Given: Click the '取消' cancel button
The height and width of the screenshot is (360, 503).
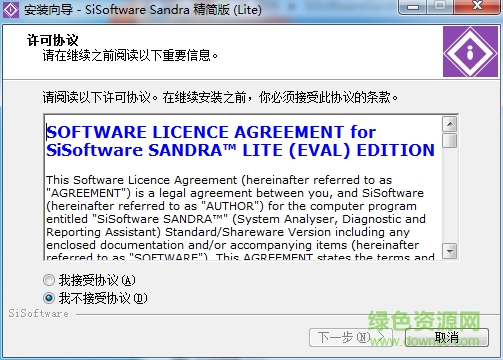Looking at the screenshot, I should coord(447,338).
